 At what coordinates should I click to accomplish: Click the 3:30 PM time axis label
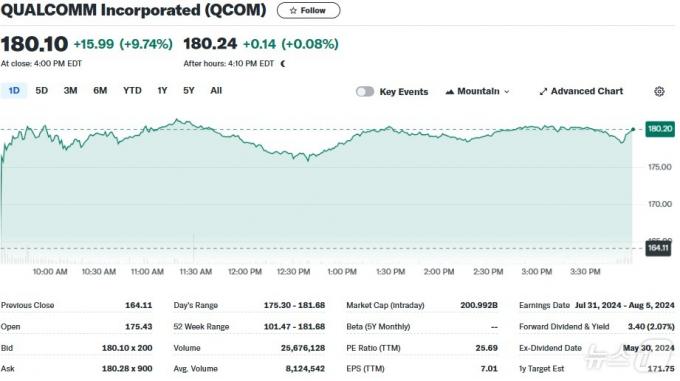point(585,272)
